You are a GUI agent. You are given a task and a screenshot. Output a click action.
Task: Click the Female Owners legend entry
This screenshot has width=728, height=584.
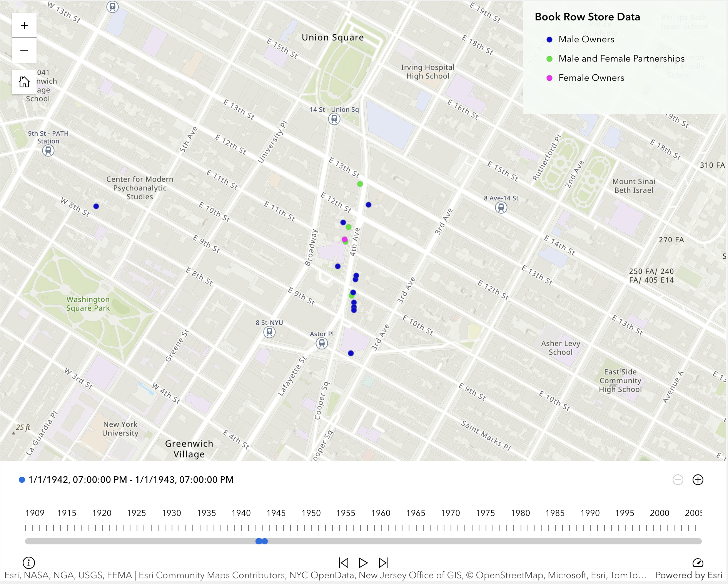click(x=585, y=78)
